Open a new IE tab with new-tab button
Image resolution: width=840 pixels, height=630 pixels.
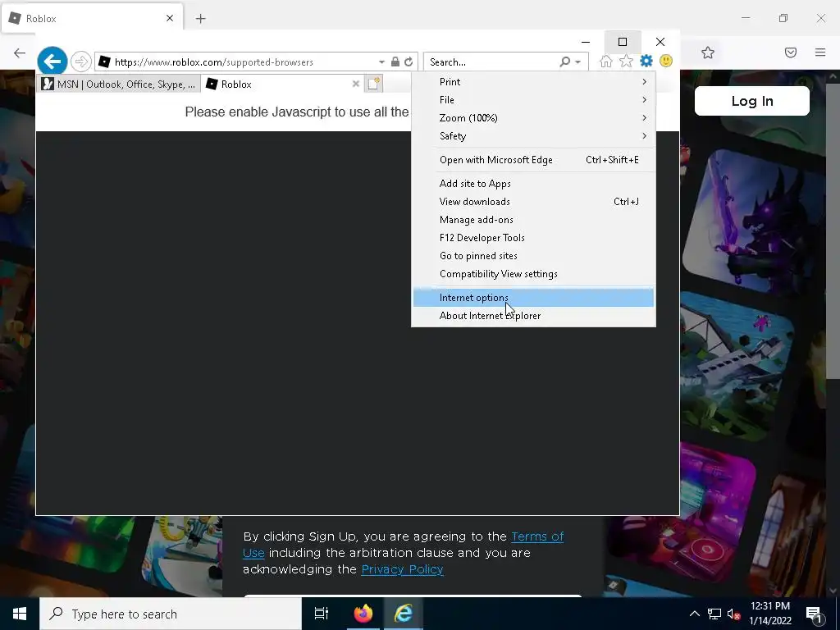click(x=374, y=84)
